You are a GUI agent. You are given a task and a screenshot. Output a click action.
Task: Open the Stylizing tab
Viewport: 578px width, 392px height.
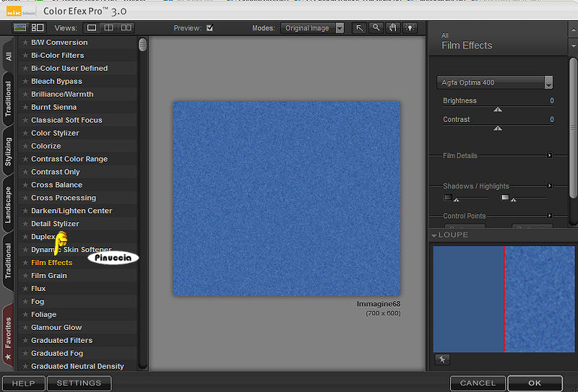click(8, 152)
